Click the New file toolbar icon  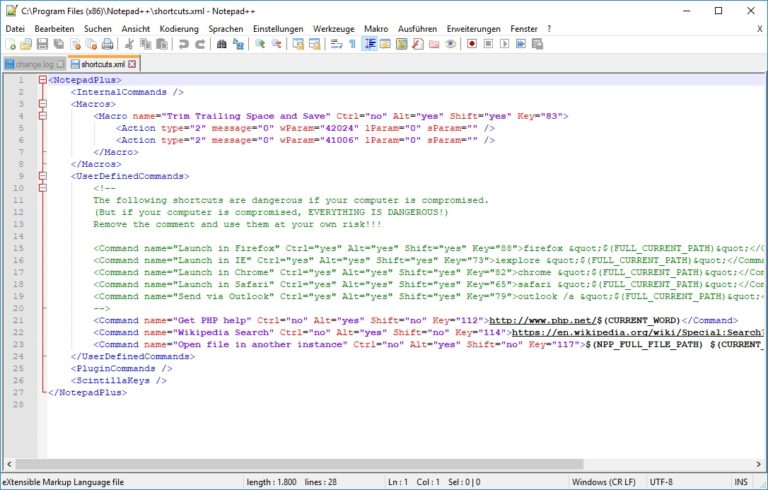click(x=10, y=45)
